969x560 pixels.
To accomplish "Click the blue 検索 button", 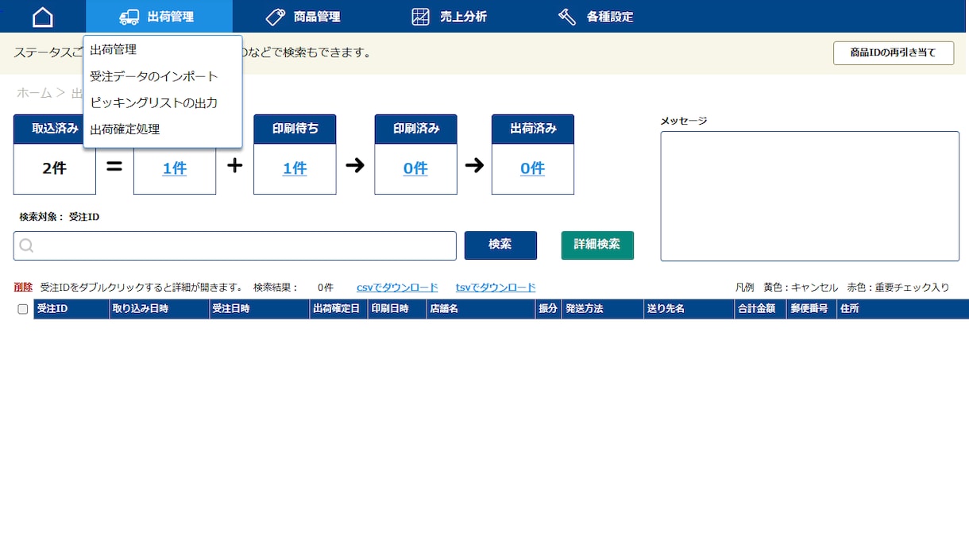I will click(x=500, y=245).
